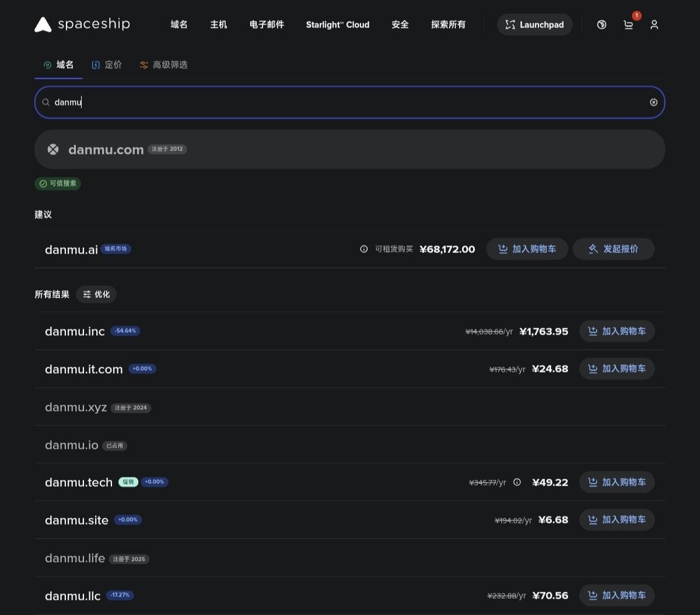Click the danmu.com result name
This screenshot has width=700, height=615.
[x=106, y=149]
